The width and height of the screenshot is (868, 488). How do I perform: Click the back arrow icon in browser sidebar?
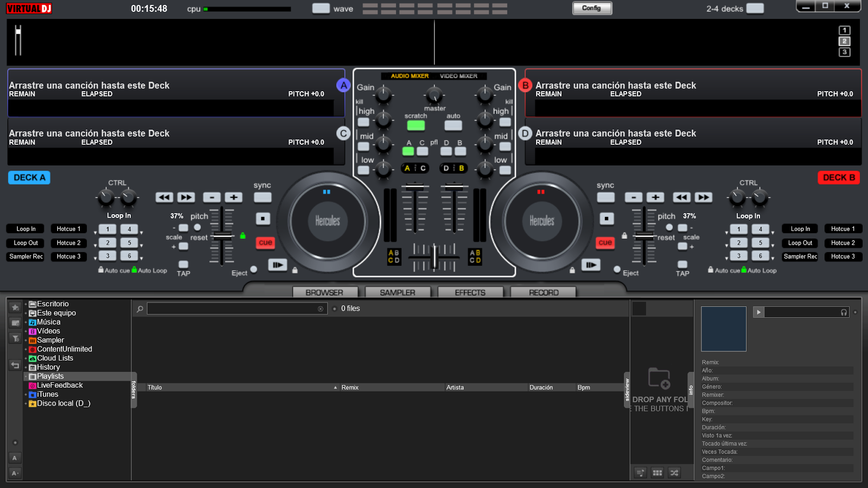coord(15,364)
